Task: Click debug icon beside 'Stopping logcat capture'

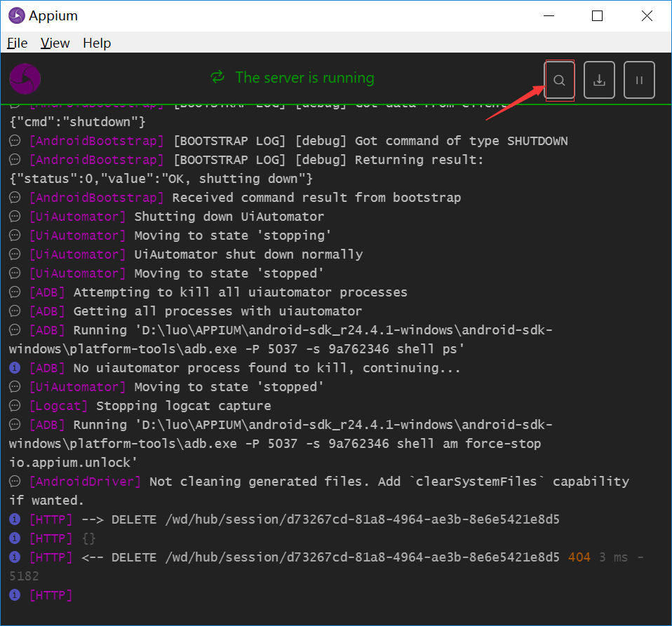Action: (x=15, y=405)
